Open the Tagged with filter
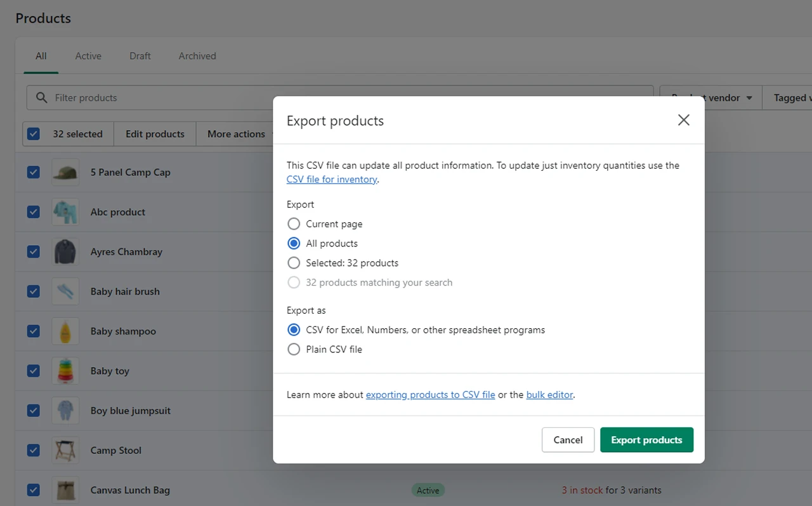This screenshot has height=506, width=812. [x=787, y=98]
